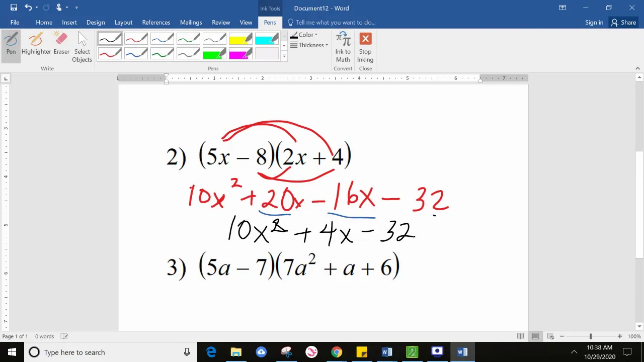
Task: Undo the last ink stroke
Action: pos(28,8)
